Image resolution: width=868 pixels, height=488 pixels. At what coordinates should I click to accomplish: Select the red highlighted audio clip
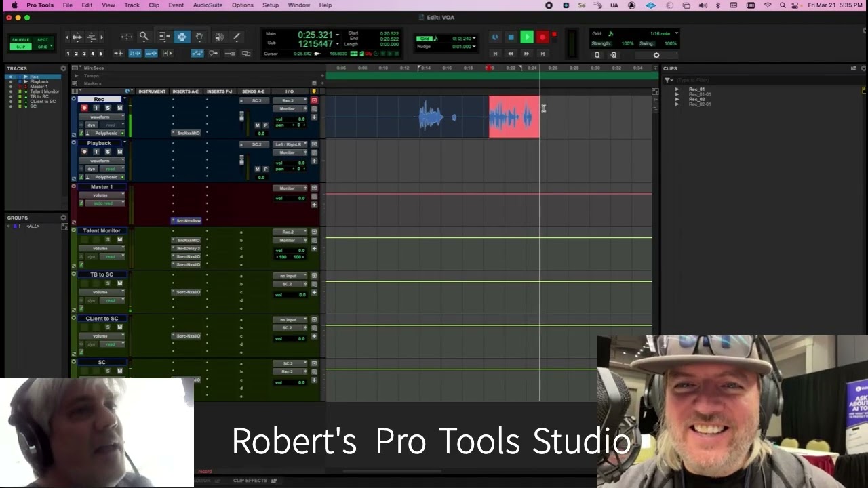(514, 117)
